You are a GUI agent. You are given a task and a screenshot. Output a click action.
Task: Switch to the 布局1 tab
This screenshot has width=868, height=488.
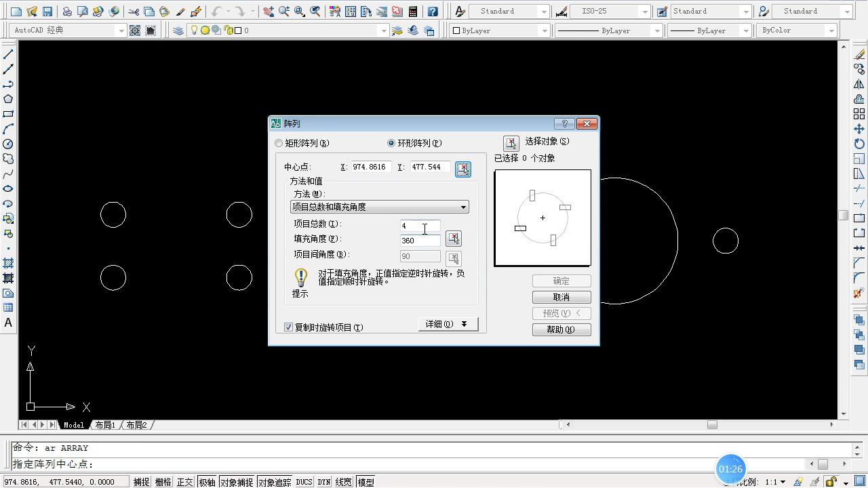click(x=106, y=425)
